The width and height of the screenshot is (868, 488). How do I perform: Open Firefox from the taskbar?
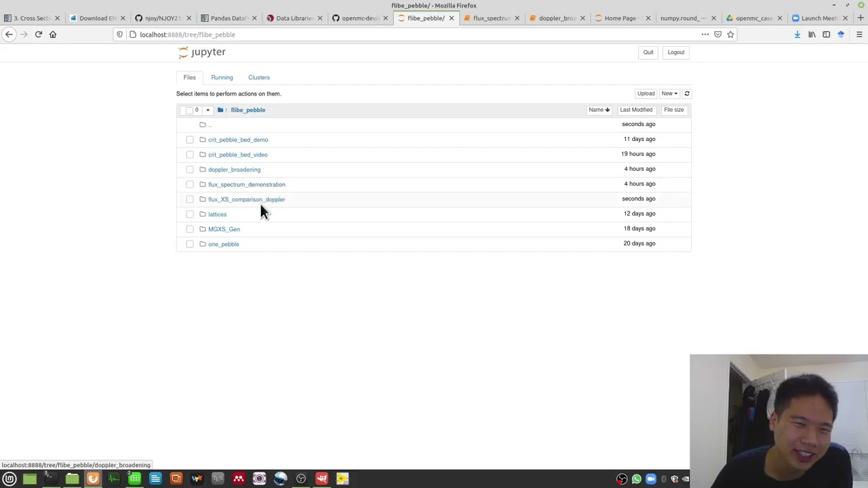point(92,479)
